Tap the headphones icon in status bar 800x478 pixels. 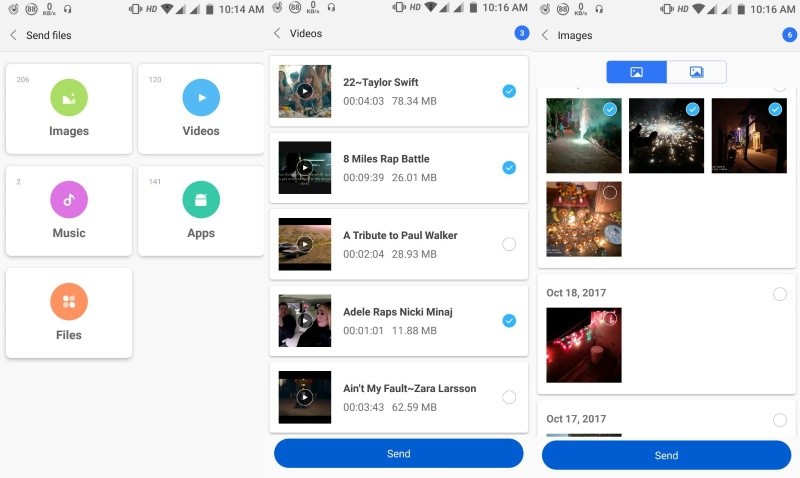click(x=66, y=9)
